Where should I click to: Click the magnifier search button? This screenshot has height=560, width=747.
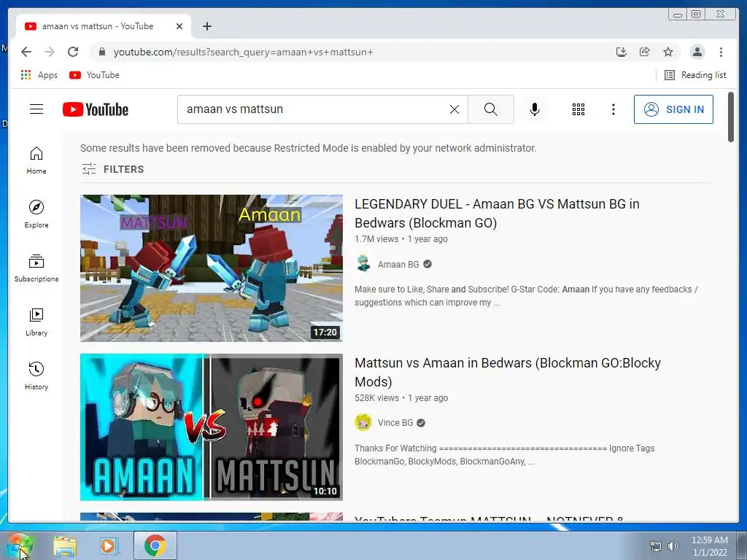tap(491, 109)
